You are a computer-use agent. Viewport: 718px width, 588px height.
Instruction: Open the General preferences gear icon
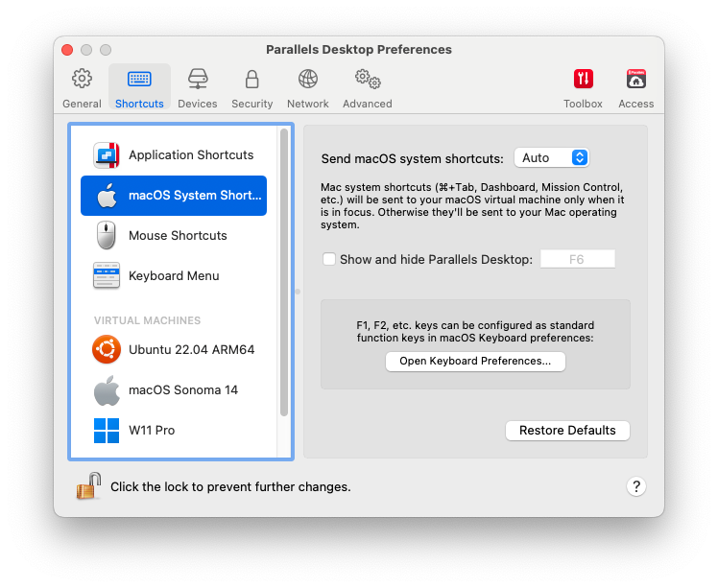pos(82,80)
